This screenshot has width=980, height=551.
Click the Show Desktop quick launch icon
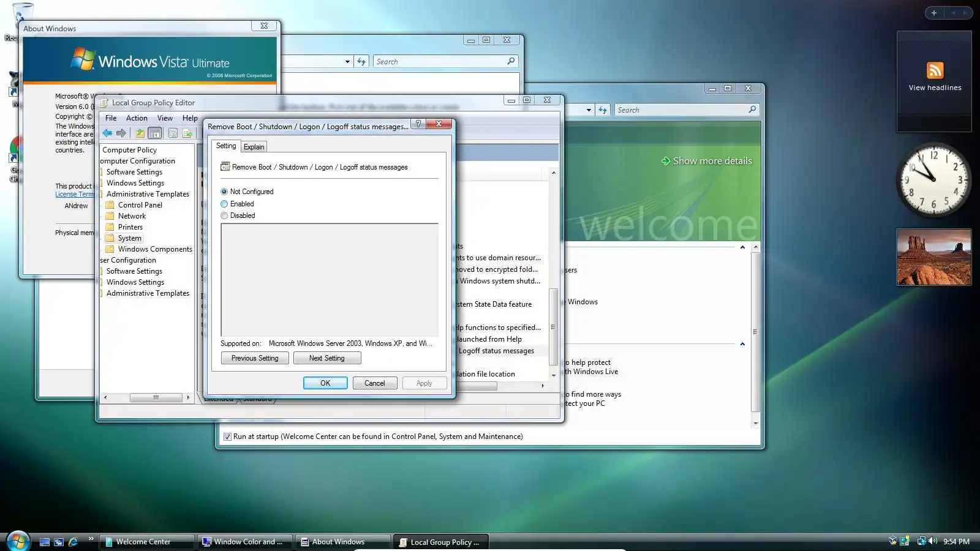click(x=45, y=542)
